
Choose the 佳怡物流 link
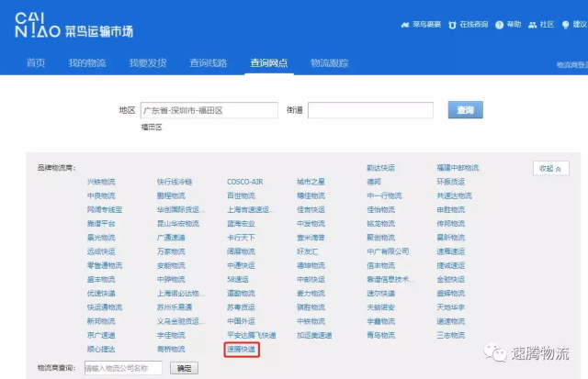click(380, 210)
